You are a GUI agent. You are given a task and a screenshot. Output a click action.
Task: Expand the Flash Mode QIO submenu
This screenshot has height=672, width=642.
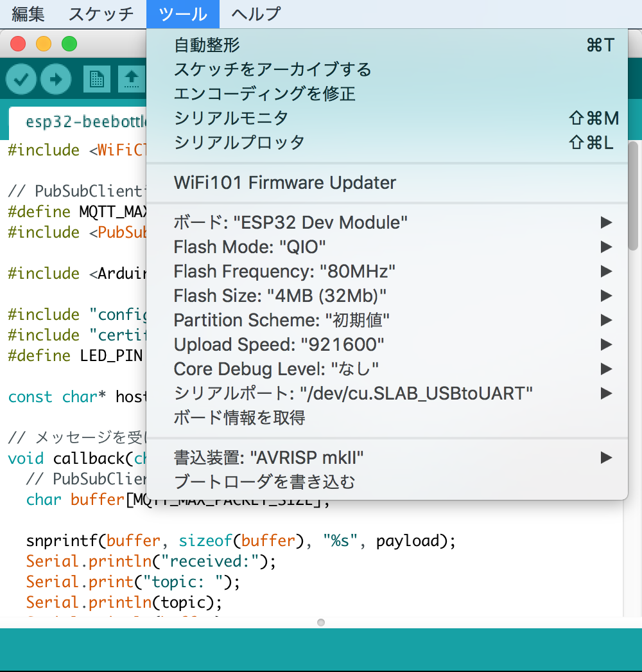click(x=387, y=247)
